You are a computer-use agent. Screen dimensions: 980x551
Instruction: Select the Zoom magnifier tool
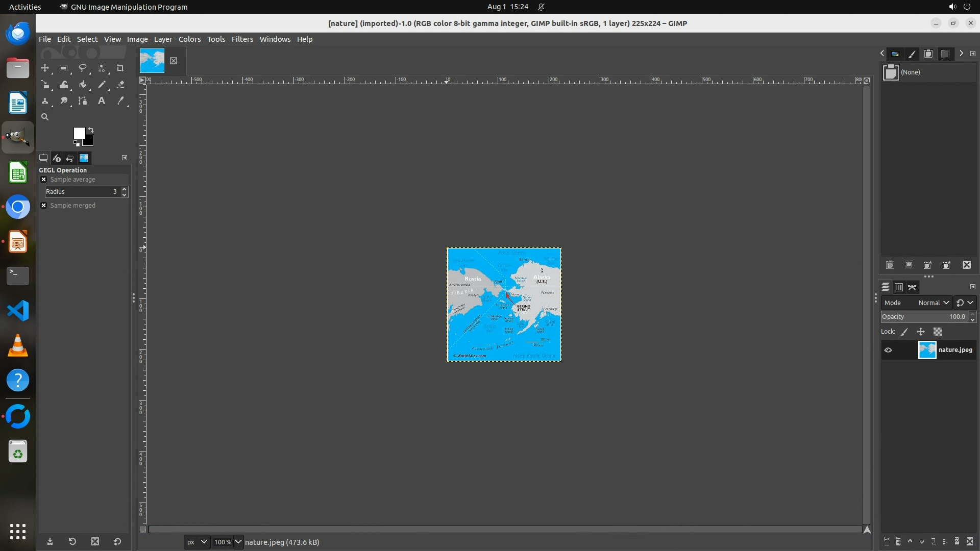coord(45,117)
